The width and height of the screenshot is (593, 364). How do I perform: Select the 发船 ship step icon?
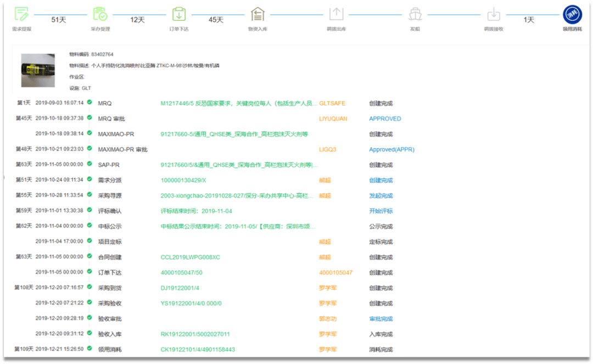(x=415, y=14)
